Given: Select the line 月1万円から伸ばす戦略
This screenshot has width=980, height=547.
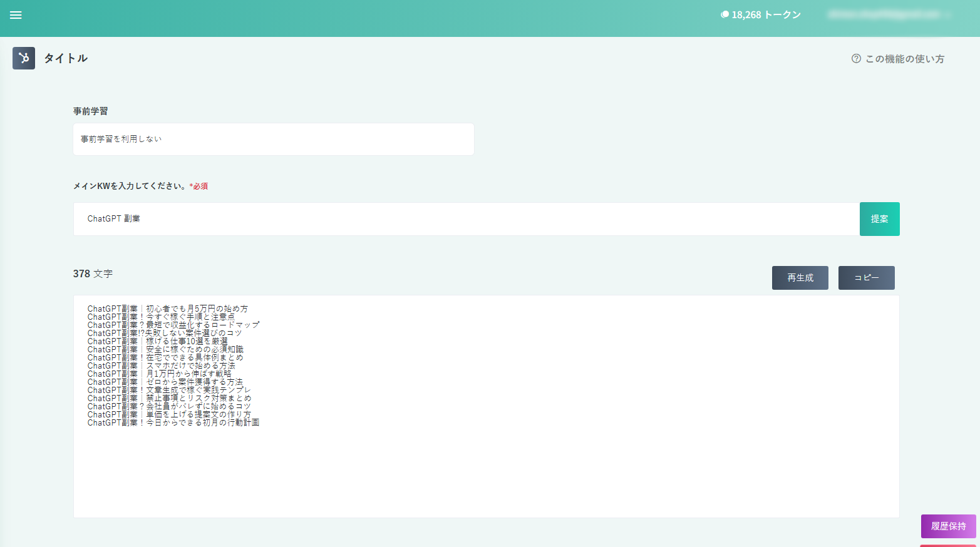Looking at the screenshot, I should pos(160,374).
